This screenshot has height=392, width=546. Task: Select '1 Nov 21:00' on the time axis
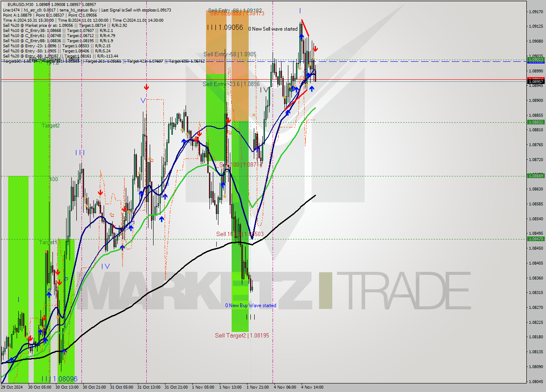click(258, 387)
